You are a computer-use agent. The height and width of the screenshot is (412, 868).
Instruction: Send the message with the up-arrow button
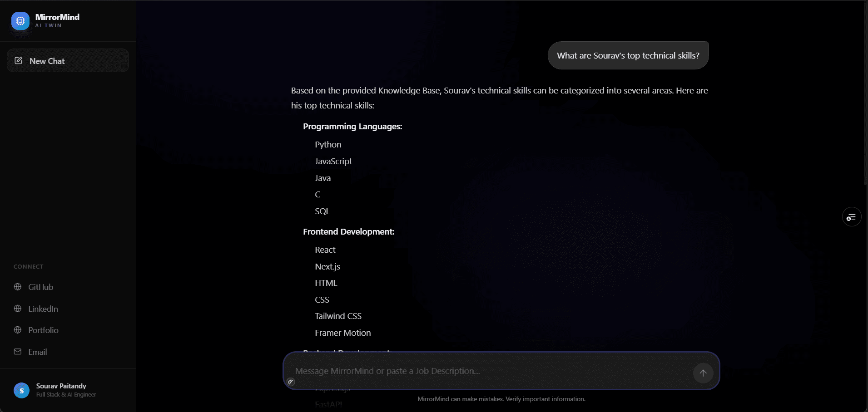pyautogui.click(x=703, y=373)
